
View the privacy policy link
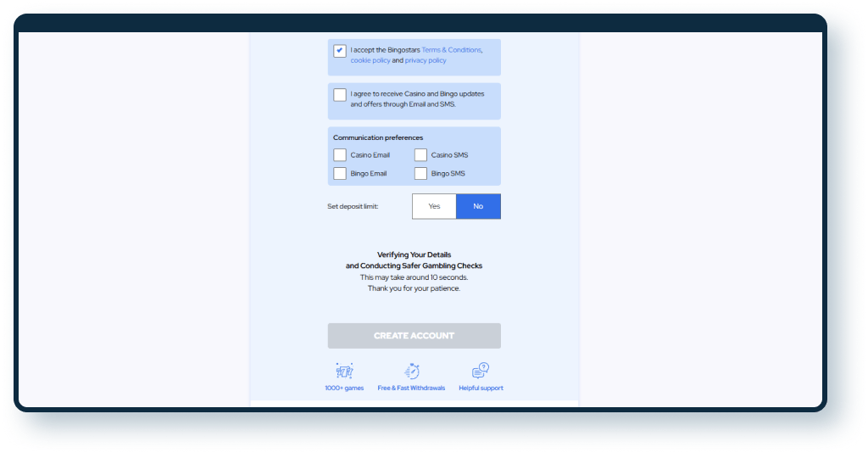(x=426, y=61)
